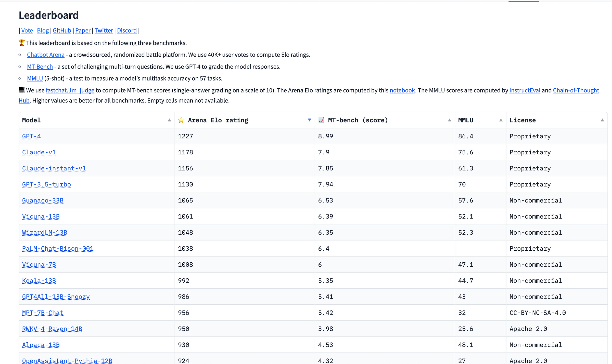Click the License column header text

click(522, 120)
